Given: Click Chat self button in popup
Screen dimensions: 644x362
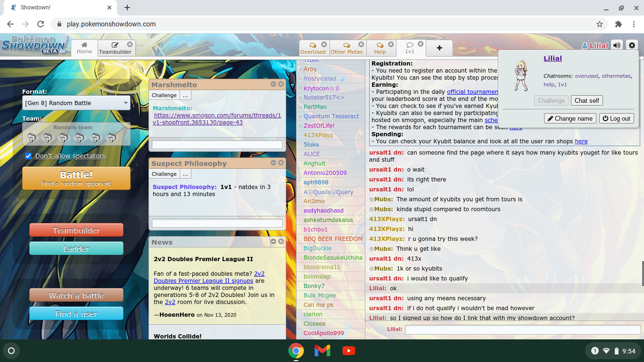Looking at the screenshot, I should pos(587,100).
